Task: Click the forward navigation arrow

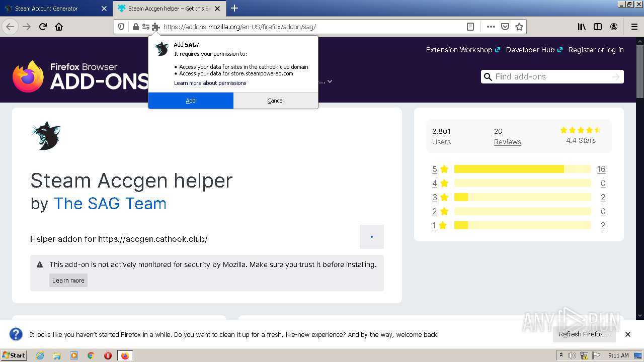Action: tap(27, 27)
